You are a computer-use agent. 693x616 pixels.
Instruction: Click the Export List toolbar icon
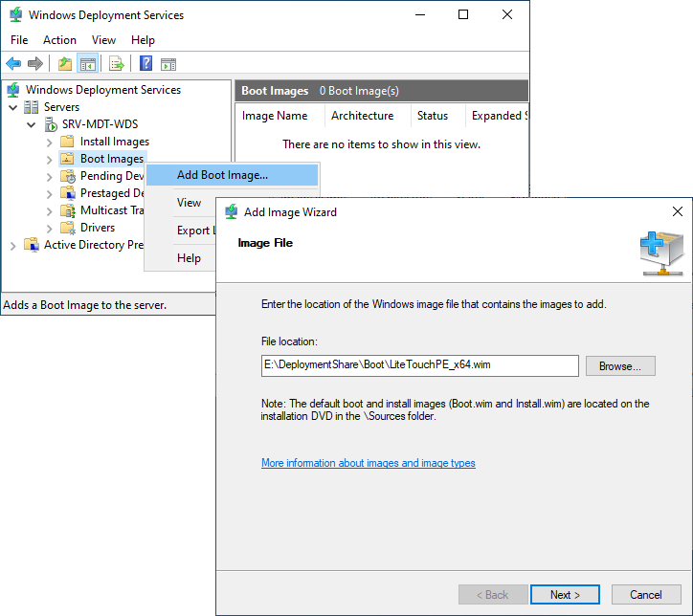117,63
